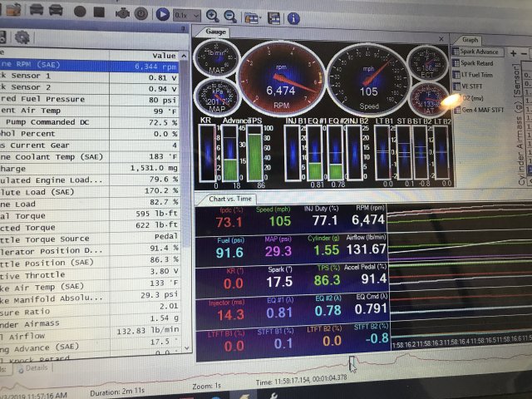
Task: Click the plus button in graph panel
Action: [514, 53]
